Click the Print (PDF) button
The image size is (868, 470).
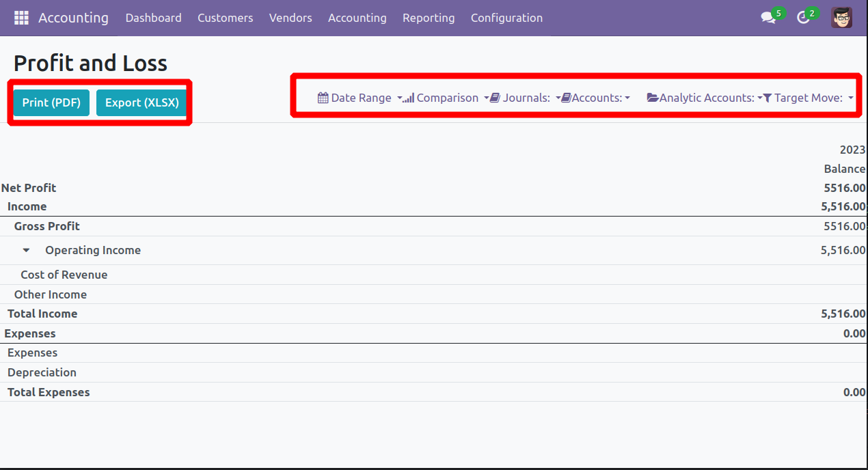[51, 102]
